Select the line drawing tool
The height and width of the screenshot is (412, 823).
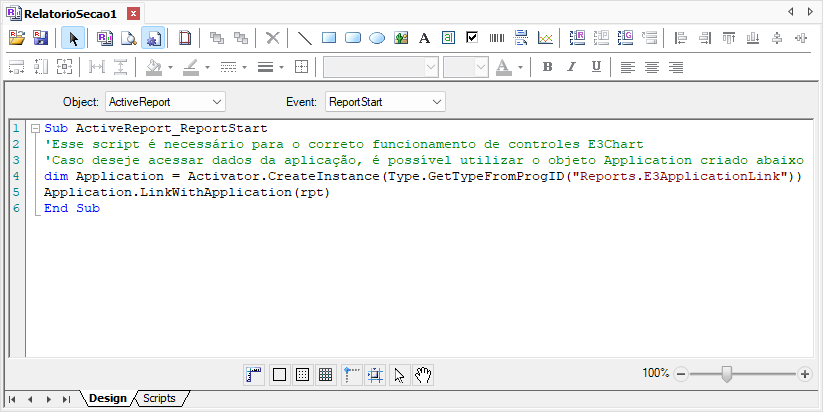[305, 38]
